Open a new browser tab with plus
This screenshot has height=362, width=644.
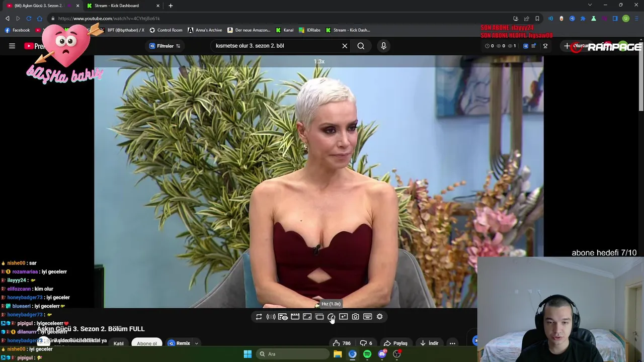tap(171, 6)
